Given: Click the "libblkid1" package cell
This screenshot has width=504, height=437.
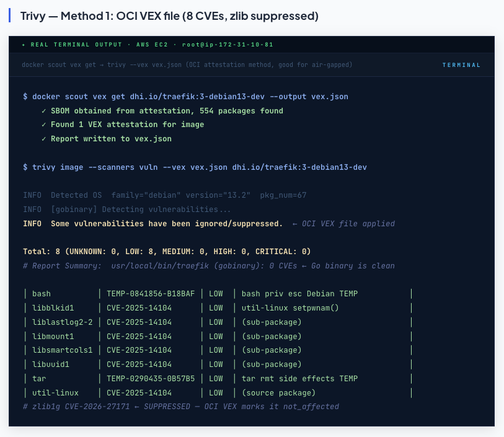Looking at the screenshot, I should point(53,308).
